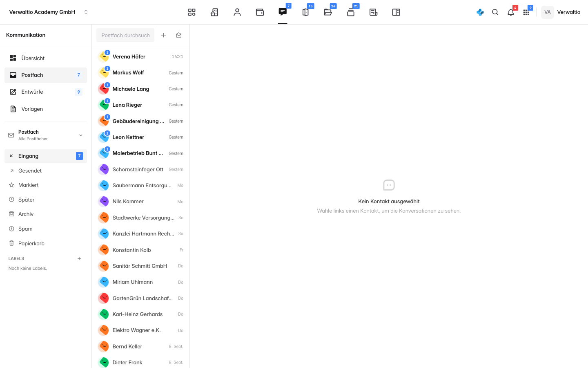Open the dashboard grid icon in top navigation
The width and height of the screenshot is (588, 368).
click(x=192, y=12)
